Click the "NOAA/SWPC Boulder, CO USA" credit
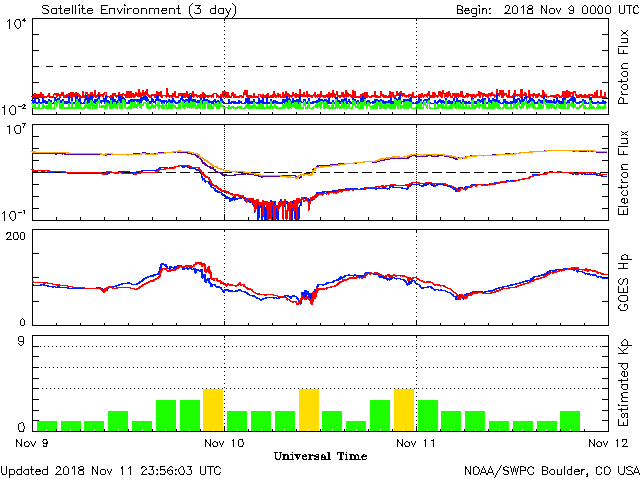 click(x=552, y=471)
